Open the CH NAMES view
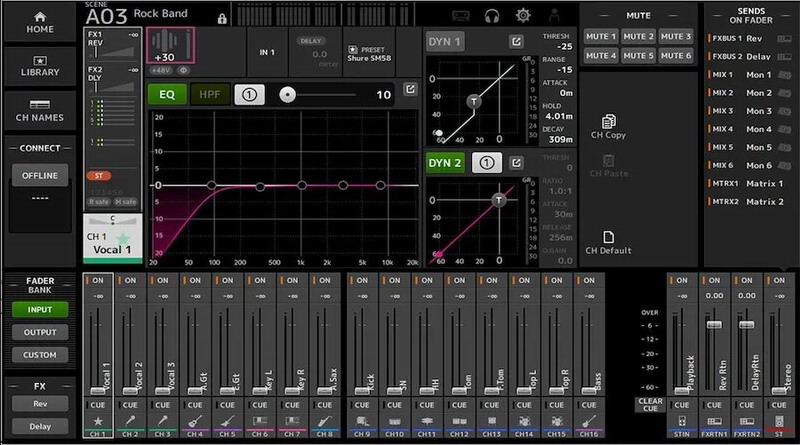Screen dimensions: 800x445 40,110
